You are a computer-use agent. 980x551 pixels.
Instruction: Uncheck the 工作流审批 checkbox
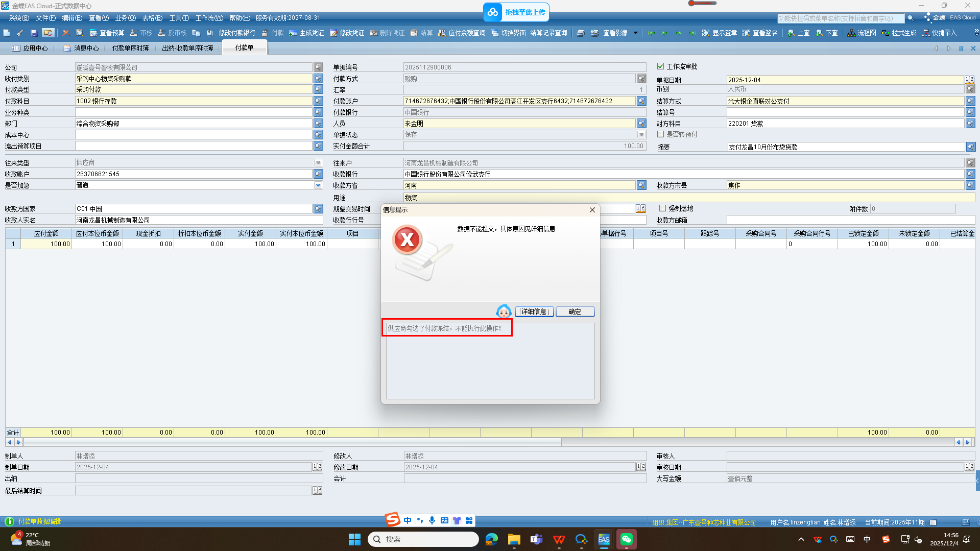coord(661,66)
